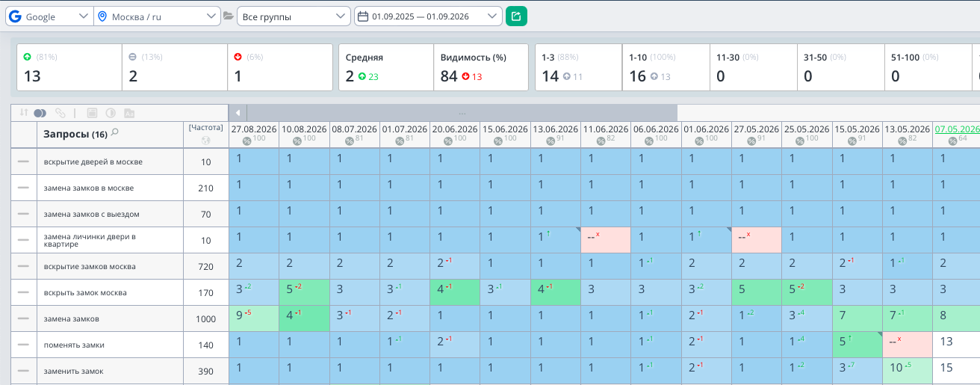Image resolution: width=980 pixels, height=385 pixels.
Task: Click the sort arrows icon in table toolbar
Action: click(x=24, y=113)
